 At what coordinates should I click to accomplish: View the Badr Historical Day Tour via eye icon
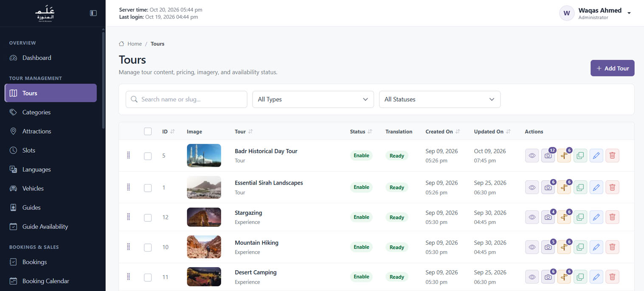click(x=532, y=156)
